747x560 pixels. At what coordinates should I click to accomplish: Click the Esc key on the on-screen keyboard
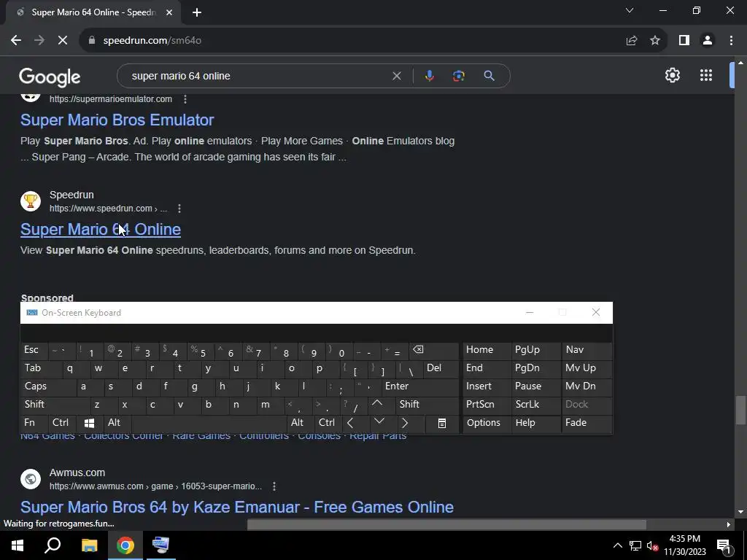[34, 349]
